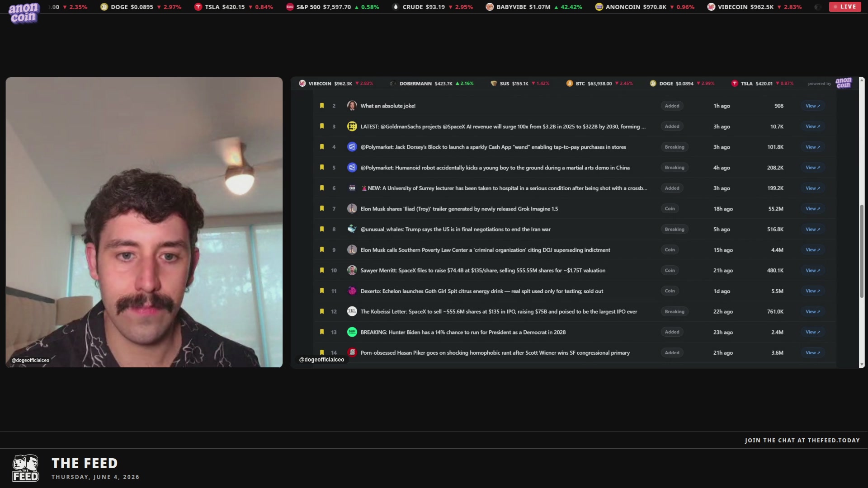This screenshot has width=868, height=488.
Task: Toggle bookmark on Grok Imagine 1.5 trailer row
Action: tap(322, 209)
